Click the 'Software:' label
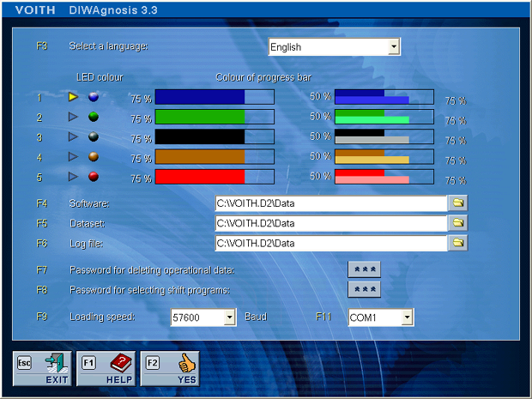The image size is (532, 399). [x=89, y=203]
